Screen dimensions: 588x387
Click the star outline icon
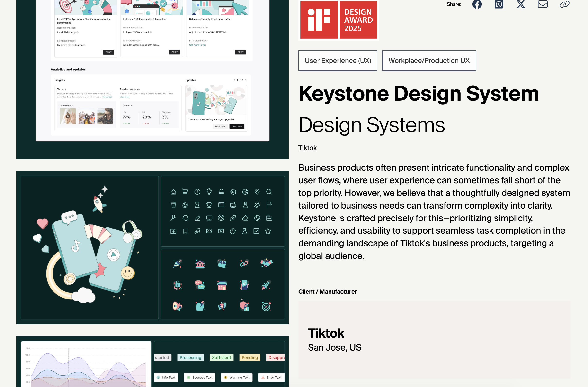tap(268, 231)
